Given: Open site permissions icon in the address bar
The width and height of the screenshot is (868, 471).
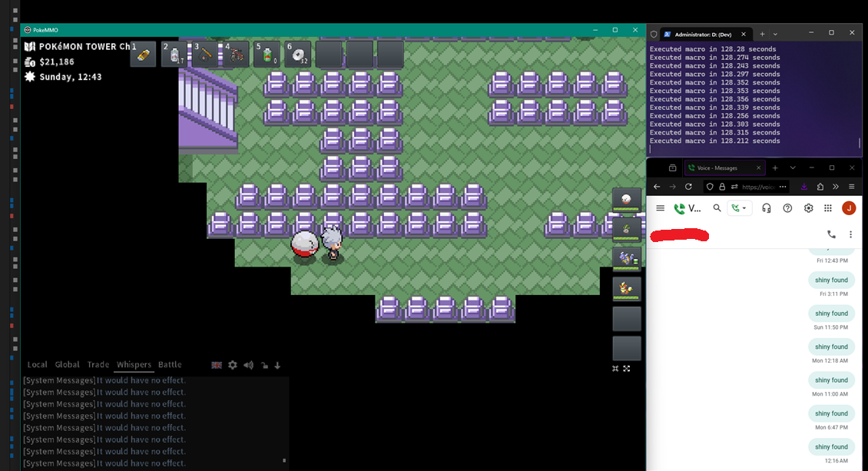Looking at the screenshot, I should (734, 187).
